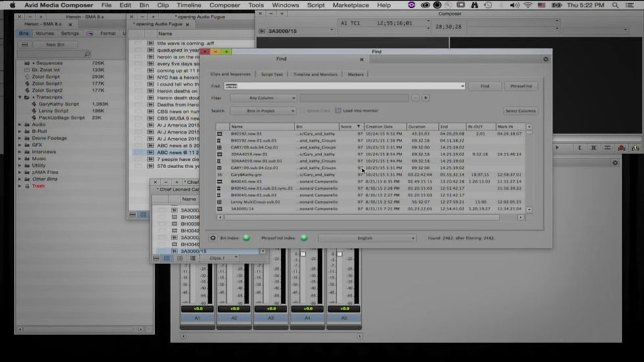This screenshot has height=362, width=644.
Task: Click Wi-Fi icon in menu bar
Action: coord(528,5)
